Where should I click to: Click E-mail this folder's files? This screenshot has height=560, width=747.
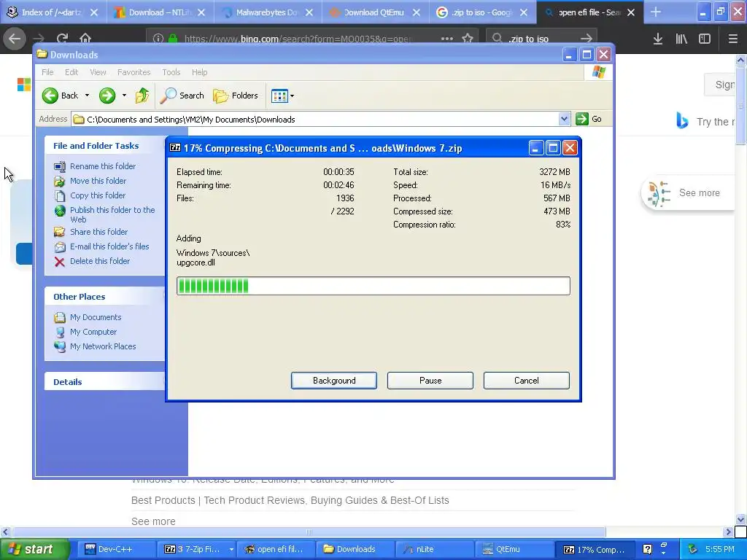[109, 246]
